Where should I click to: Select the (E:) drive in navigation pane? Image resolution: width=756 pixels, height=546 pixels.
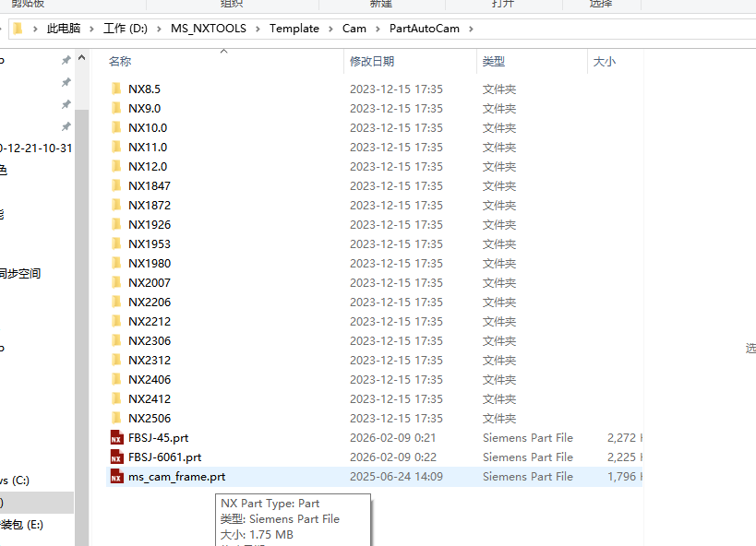[22, 524]
